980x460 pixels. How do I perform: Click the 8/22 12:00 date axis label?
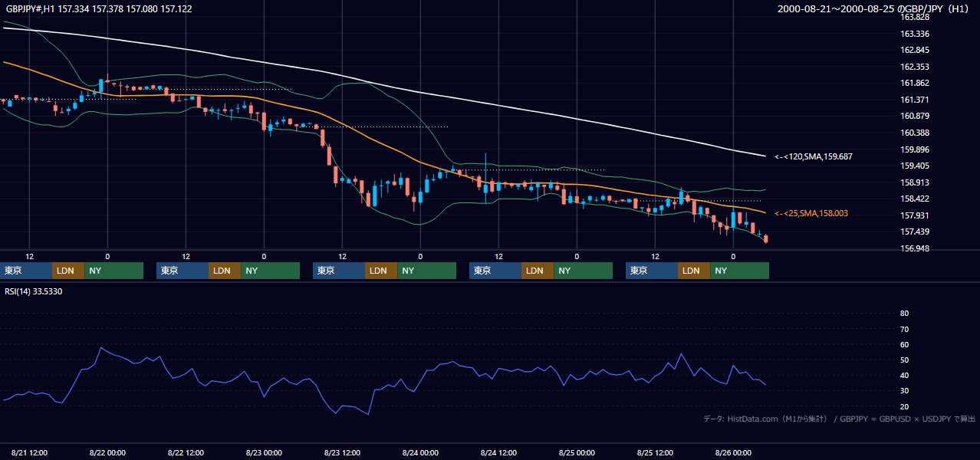pyautogui.click(x=186, y=453)
